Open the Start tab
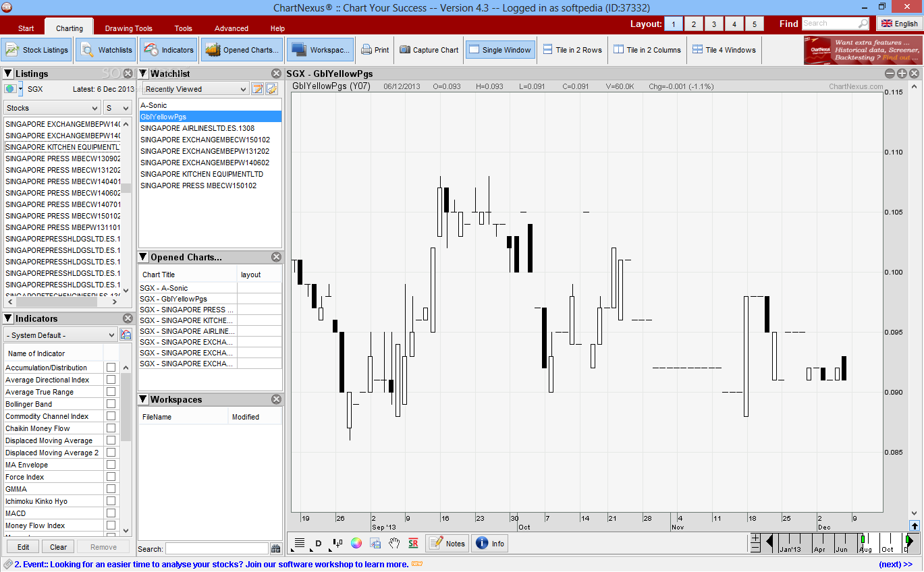924x572 pixels. tap(26, 28)
